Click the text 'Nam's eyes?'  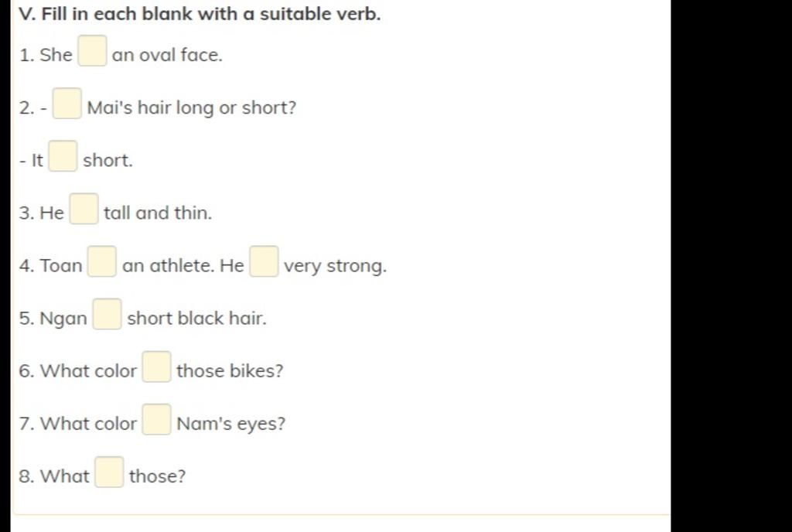pyautogui.click(x=230, y=424)
